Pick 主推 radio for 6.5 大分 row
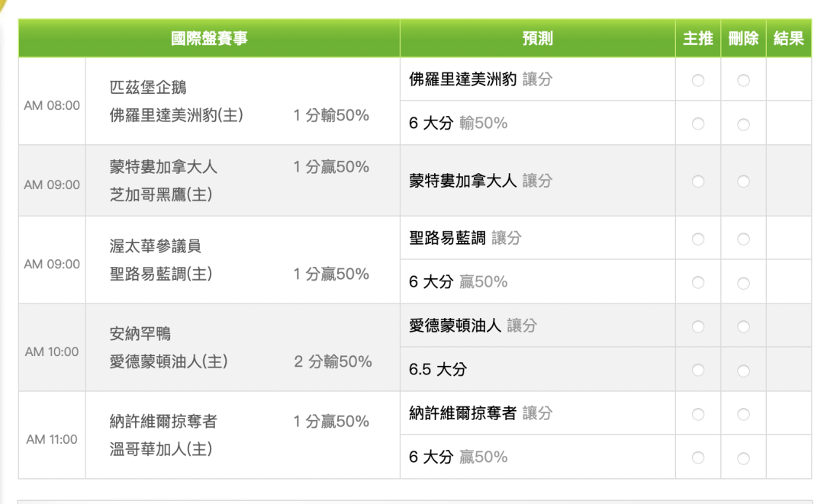This screenshot has width=824, height=504. tap(698, 370)
